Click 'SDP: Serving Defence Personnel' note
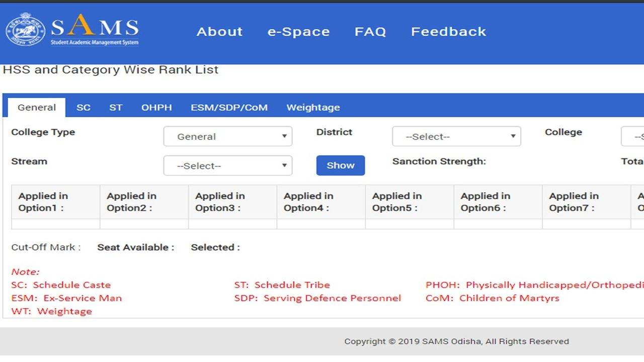This screenshot has height=362, width=644. pos(317,298)
